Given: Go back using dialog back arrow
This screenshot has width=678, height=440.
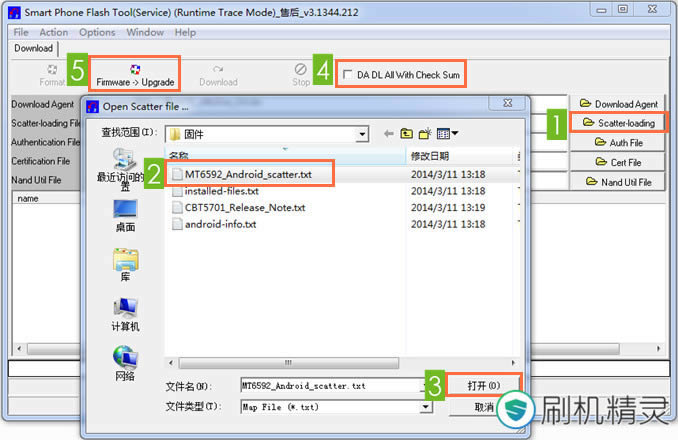Looking at the screenshot, I should click(389, 133).
